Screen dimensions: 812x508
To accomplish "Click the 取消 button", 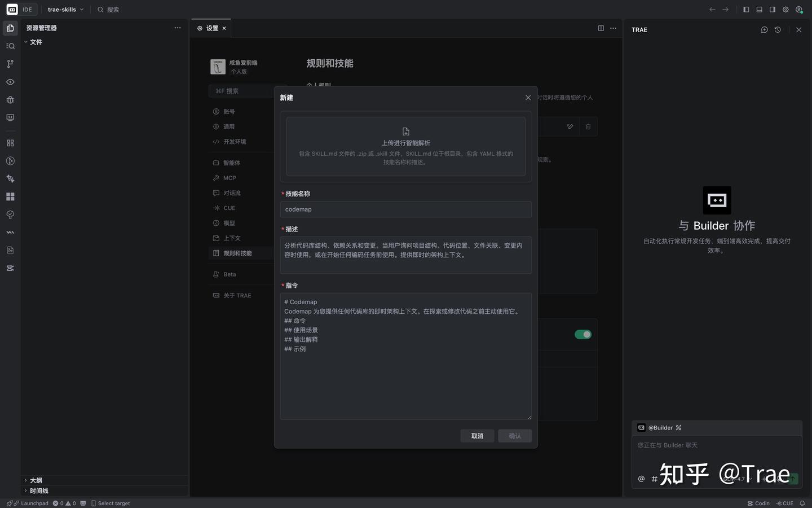I will [x=477, y=436].
